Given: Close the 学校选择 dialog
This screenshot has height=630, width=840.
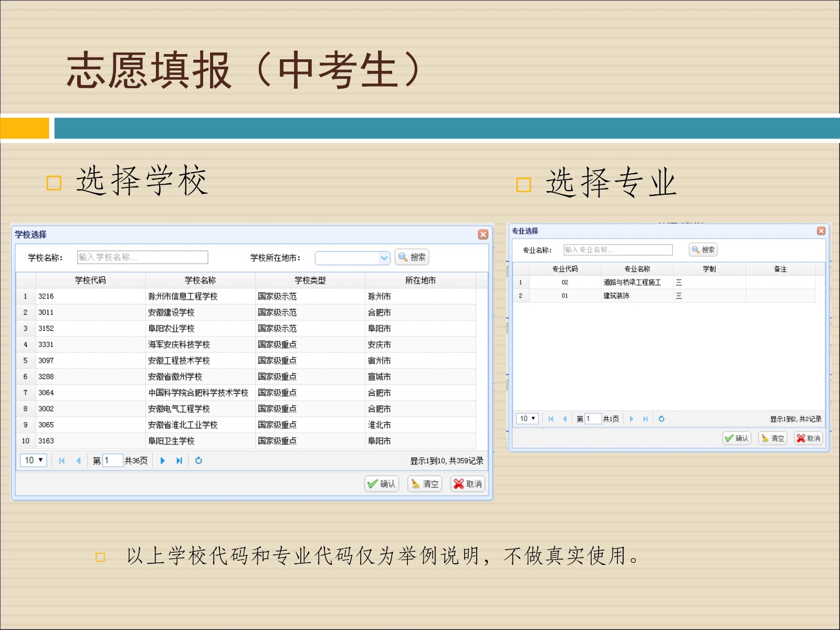Looking at the screenshot, I should coord(483,235).
